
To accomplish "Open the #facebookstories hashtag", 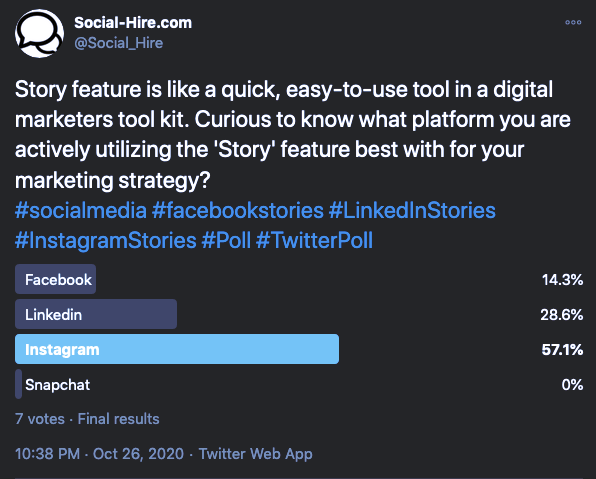I will click(238, 210).
